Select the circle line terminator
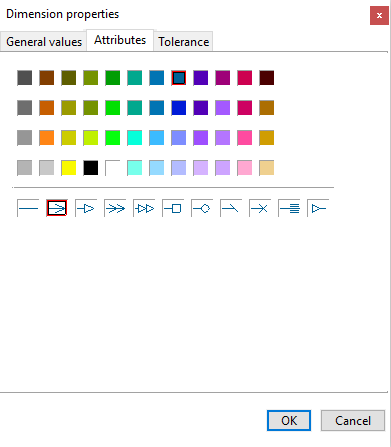Image resolution: width=391 pixels, height=447 pixels. [x=202, y=208]
